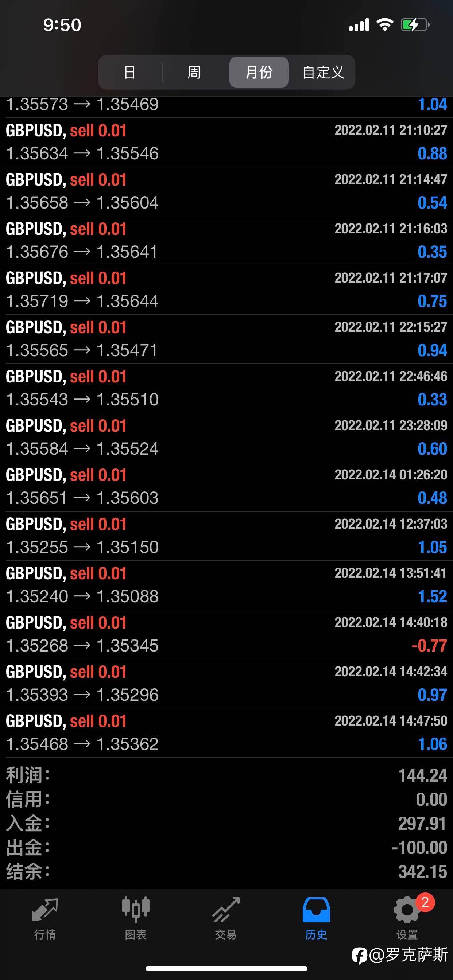453x980 pixels.
Task: Tap the profit value 0.48
Action: [432, 498]
